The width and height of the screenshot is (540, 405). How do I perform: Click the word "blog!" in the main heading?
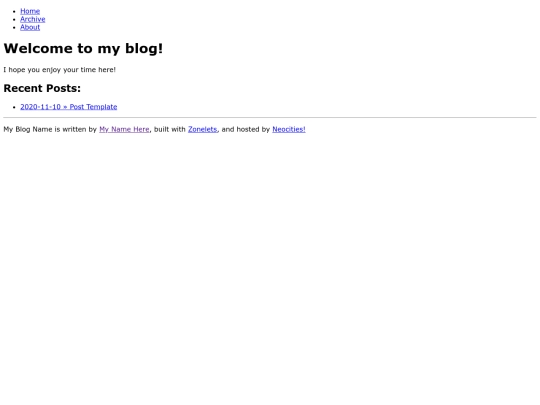pos(144,49)
